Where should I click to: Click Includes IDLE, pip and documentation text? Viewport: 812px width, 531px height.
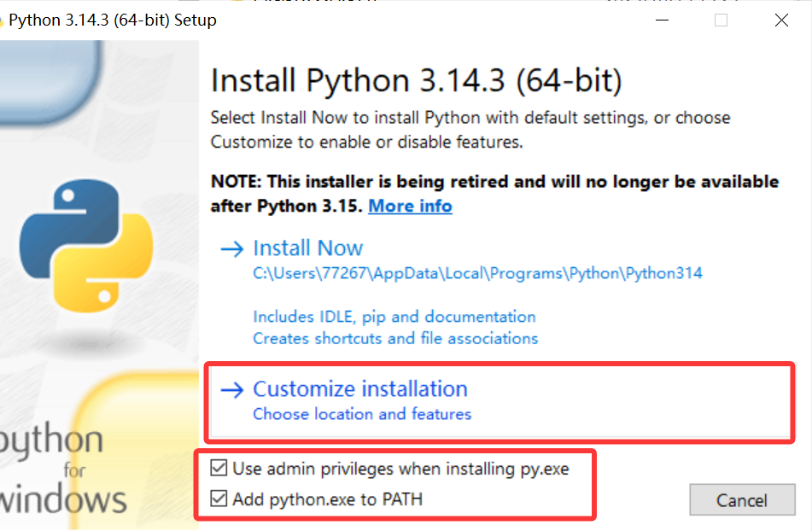[x=394, y=317]
